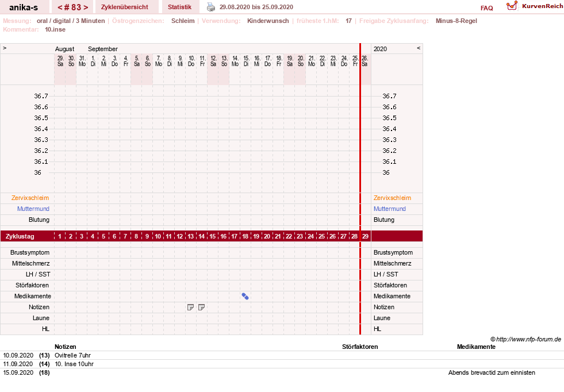This screenshot has width=564, height=392.
Task: Click the left 36 temperature label
Action: point(38,172)
